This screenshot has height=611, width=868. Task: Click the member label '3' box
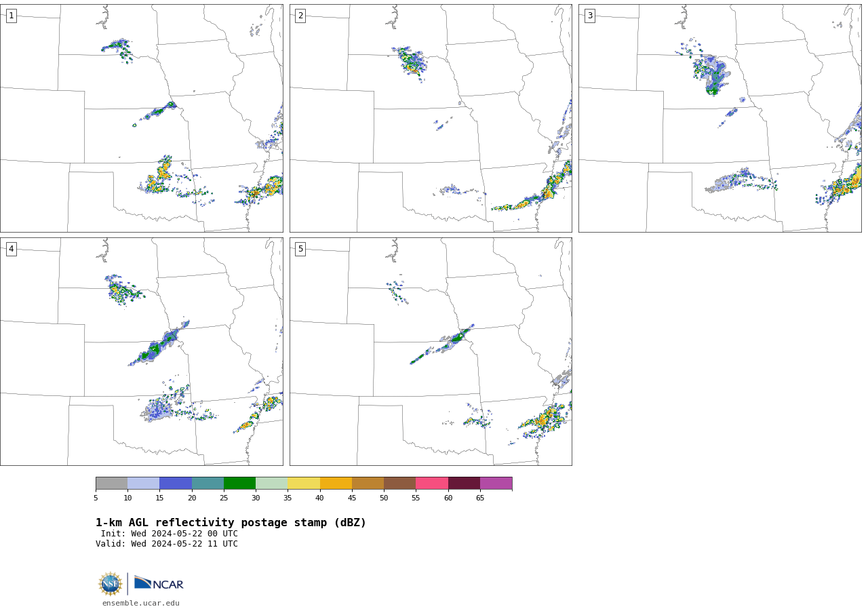coord(589,16)
